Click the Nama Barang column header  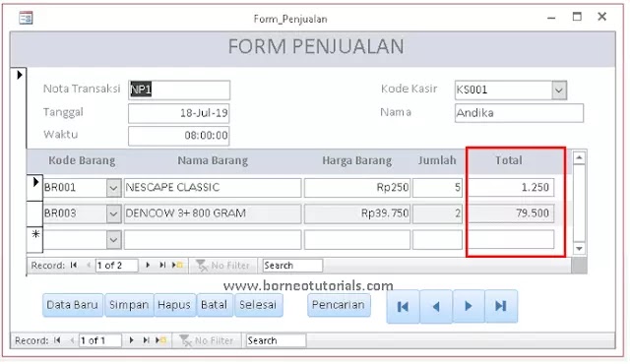[213, 160]
